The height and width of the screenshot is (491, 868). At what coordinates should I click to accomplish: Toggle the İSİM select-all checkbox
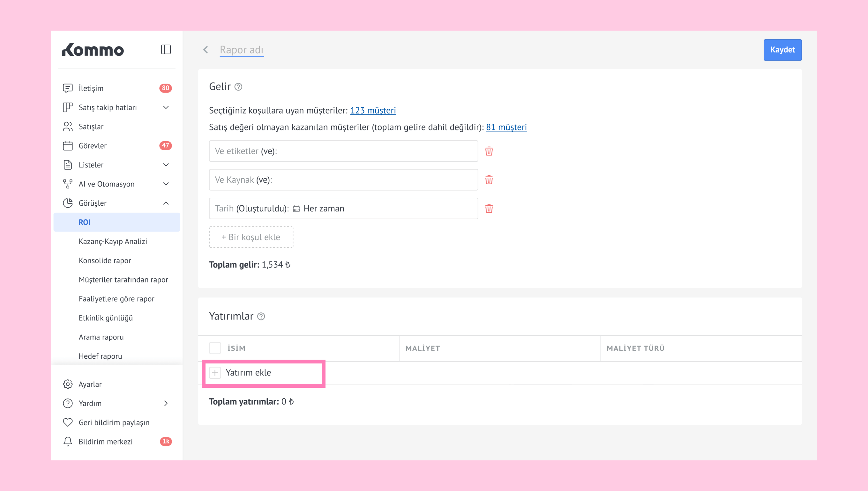coord(215,348)
